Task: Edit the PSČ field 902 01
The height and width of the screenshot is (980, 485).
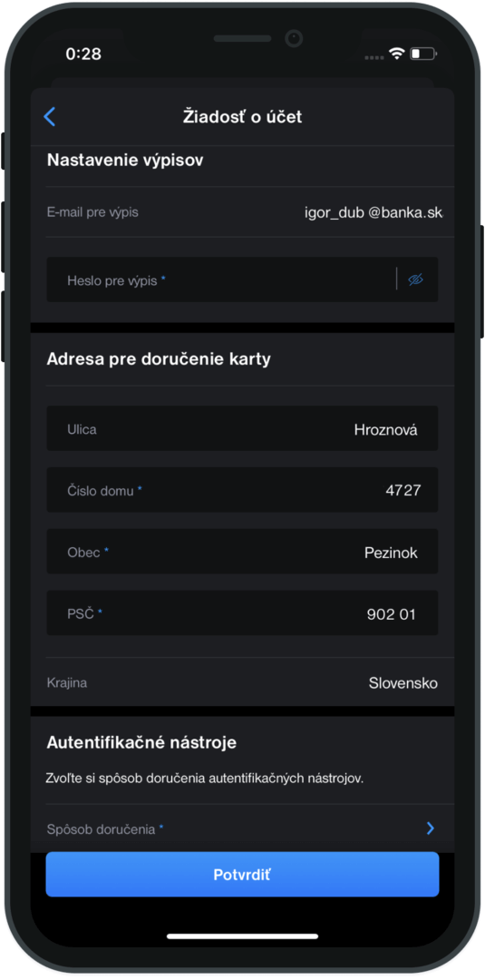Action: coord(242,612)
